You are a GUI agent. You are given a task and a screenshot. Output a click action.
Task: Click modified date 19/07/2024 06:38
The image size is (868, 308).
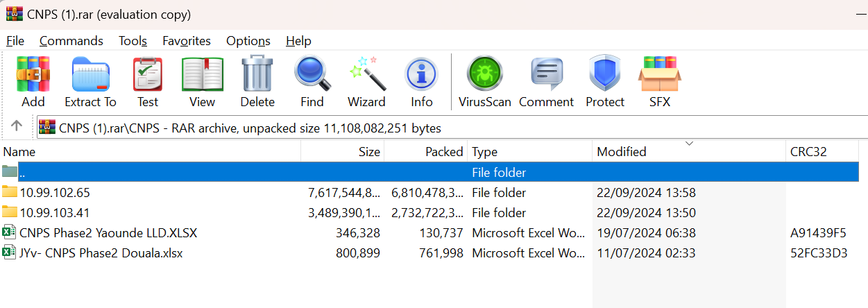click(x=646, y=232)
